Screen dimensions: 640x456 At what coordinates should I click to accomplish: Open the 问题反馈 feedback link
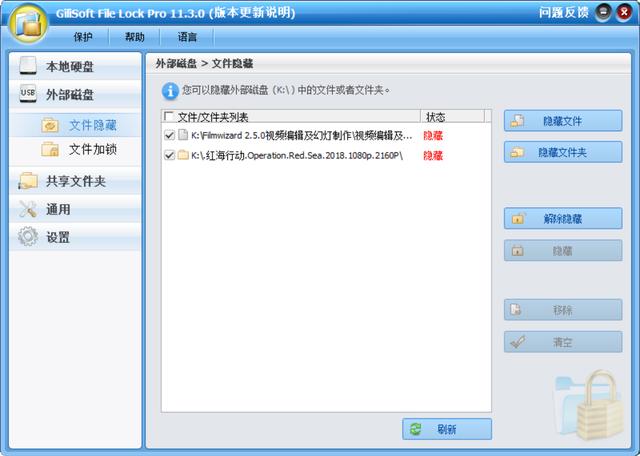563,13
